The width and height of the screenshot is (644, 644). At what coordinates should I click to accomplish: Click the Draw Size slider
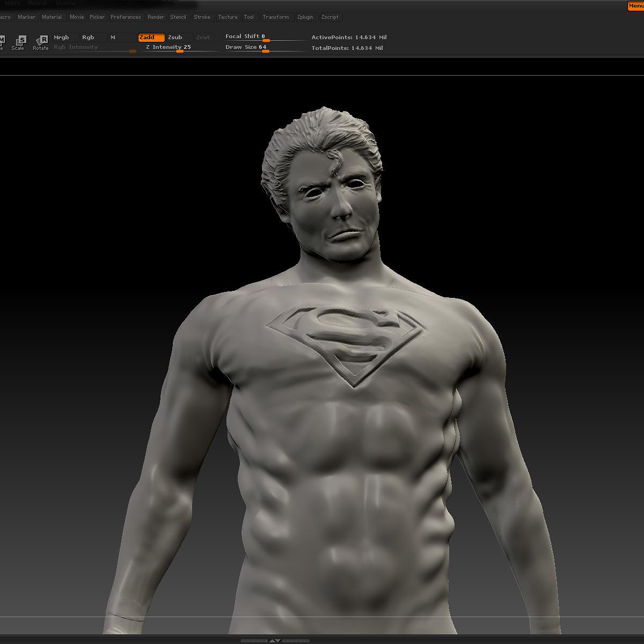pos(265,48)
